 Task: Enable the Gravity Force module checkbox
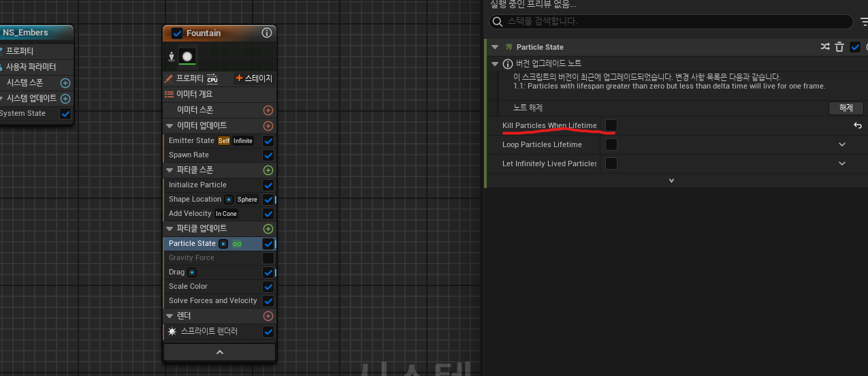tap(268, 258)
